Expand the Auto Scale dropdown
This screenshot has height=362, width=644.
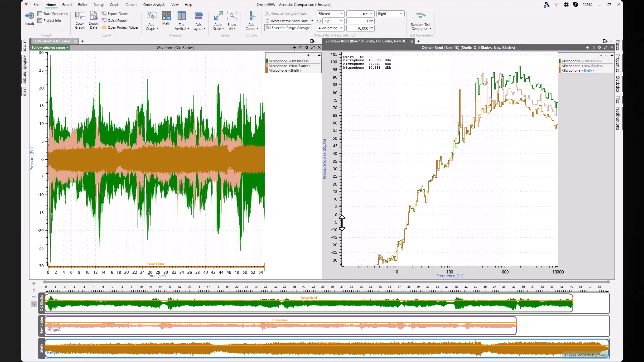point(218,27)
